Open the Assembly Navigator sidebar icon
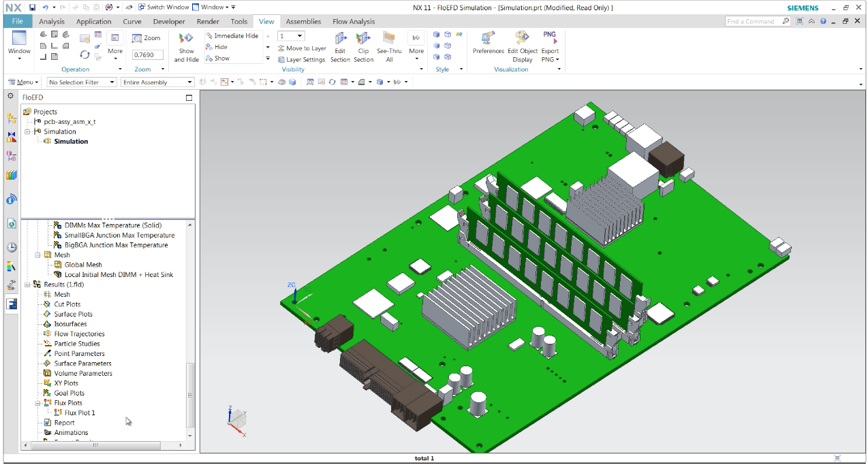 (11, 118)
